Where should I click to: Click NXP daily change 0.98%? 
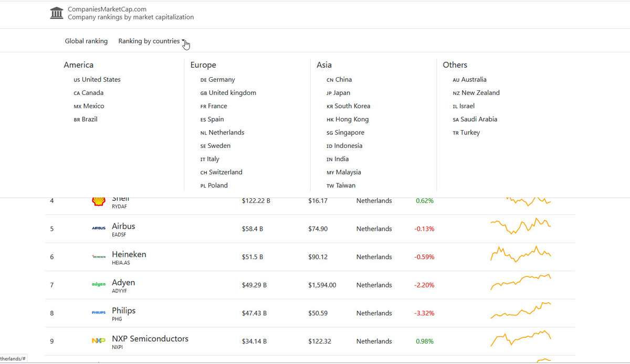(x=425, y=341)
